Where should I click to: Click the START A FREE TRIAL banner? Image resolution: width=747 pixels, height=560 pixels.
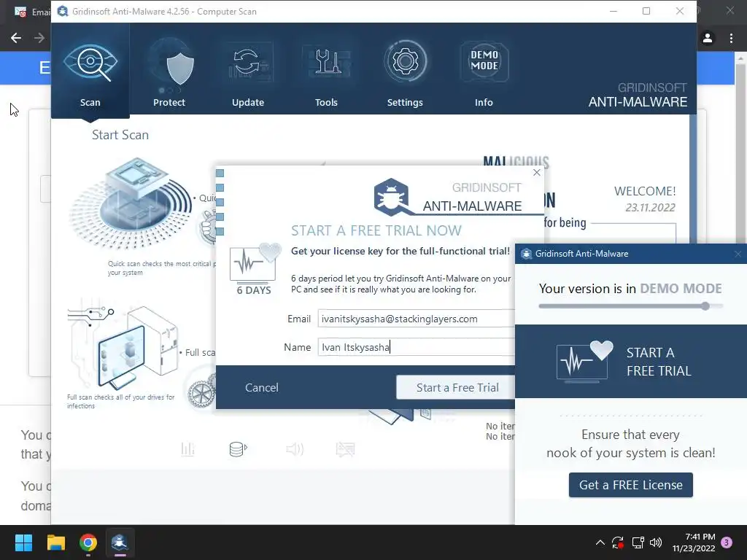(631, 362)
